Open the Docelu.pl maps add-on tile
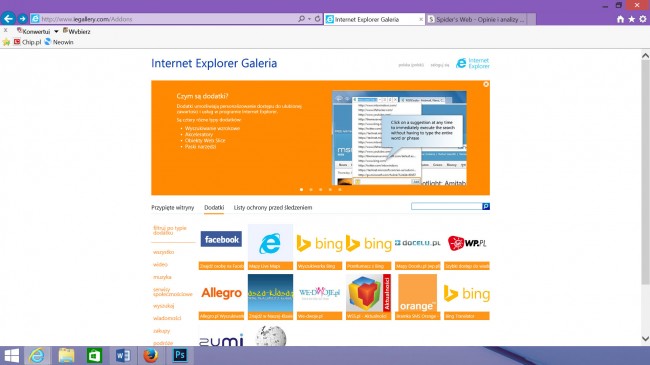Image resolution: width=650 pixels, height=365 pixels. (x=417, y=247)
